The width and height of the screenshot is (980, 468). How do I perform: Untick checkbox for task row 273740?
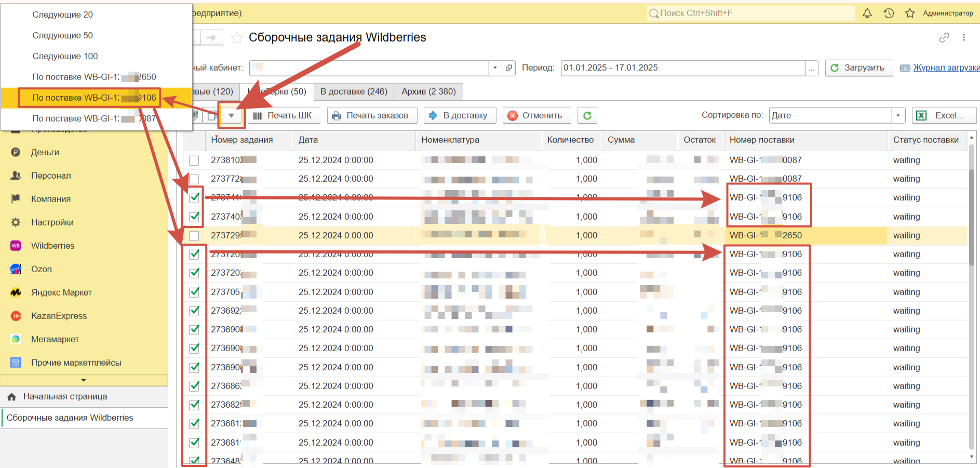coord(194,217)
